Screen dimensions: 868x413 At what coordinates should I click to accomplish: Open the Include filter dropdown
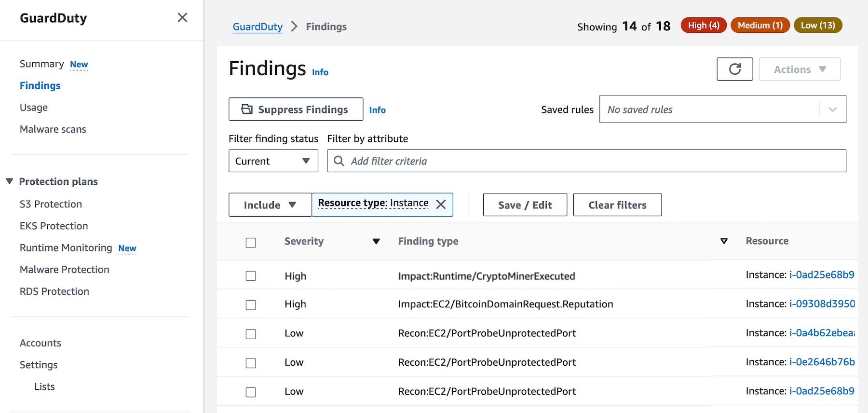tap(270, 205)
